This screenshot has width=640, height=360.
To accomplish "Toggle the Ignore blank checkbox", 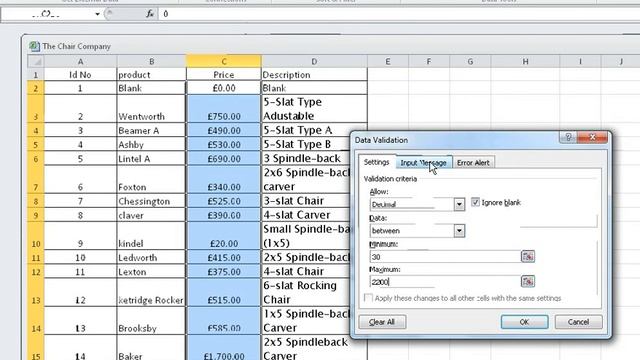I will tap(475, 202).
